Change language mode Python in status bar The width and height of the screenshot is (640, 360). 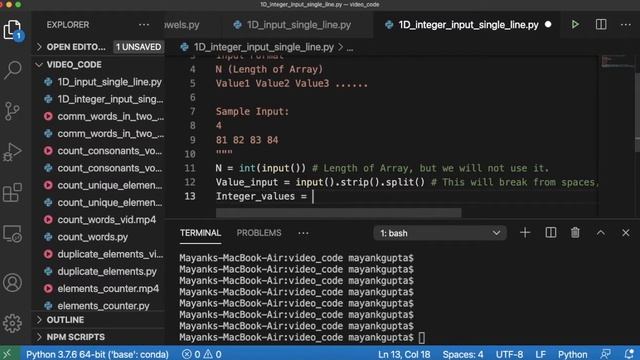[x=573, y=354]
